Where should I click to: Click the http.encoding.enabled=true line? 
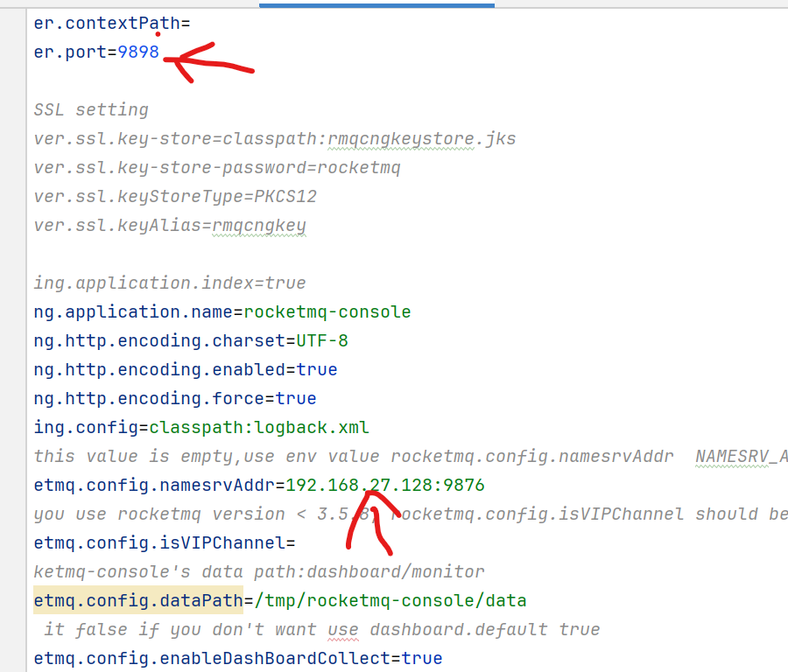(x=186, y=369)
